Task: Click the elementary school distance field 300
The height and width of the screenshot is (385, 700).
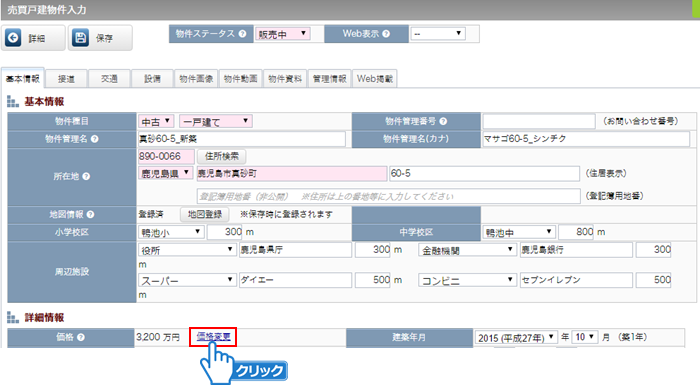Action: coord(225,232)
